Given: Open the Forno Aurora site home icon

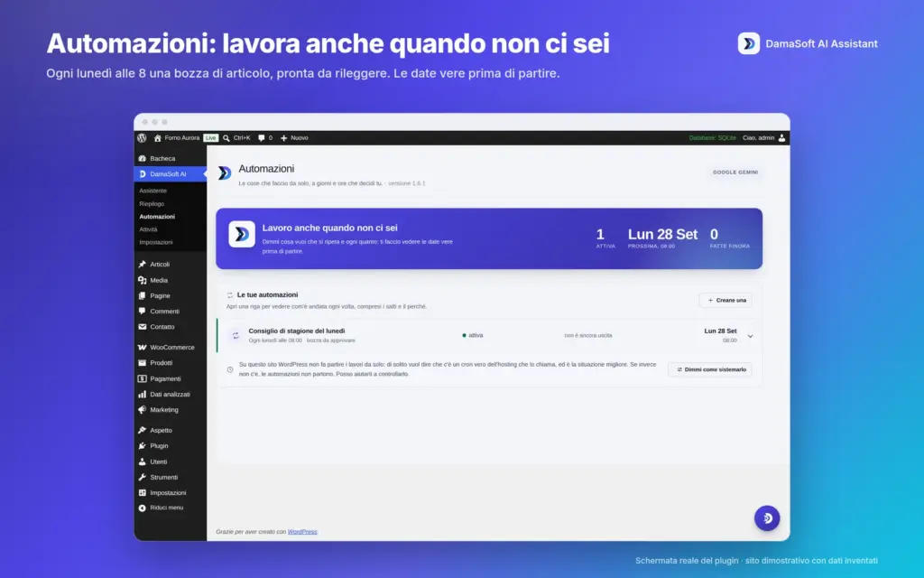Looking at the screenshot, I should coord(157,138).
